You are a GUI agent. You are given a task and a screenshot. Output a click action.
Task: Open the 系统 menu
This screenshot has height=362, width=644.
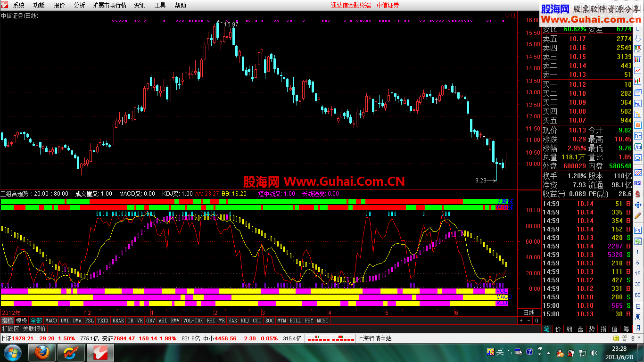point(19,5)
